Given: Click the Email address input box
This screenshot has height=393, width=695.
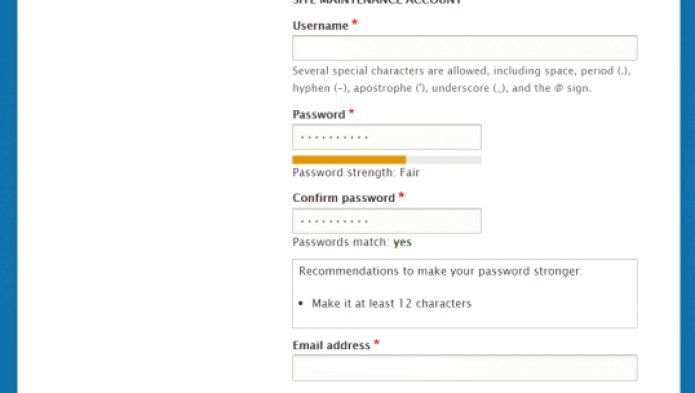Looking at the screenshot, I should click(x=465, y=368).
